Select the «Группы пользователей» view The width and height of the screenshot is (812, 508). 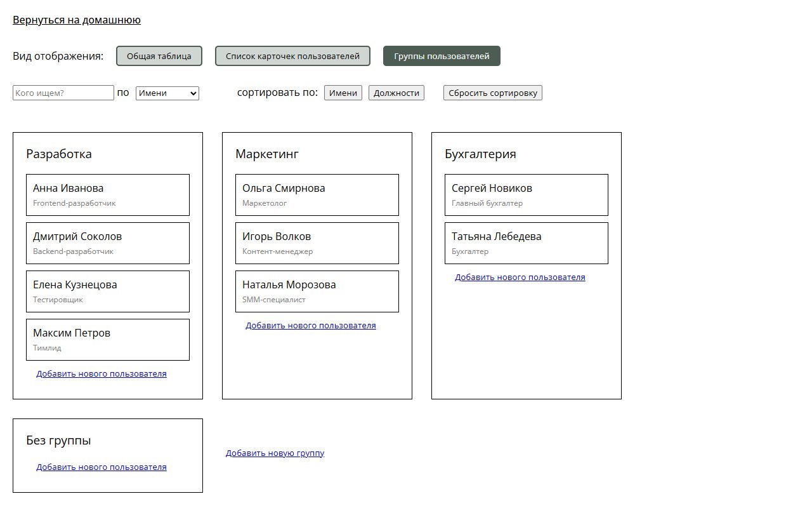442,56
